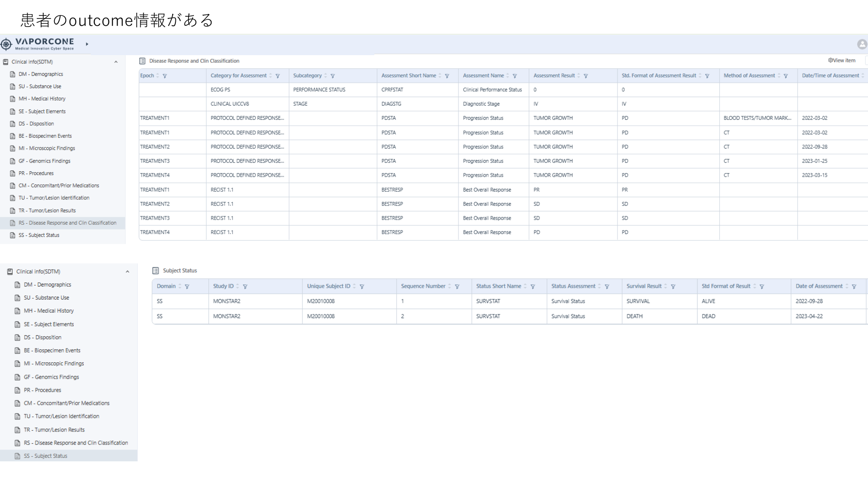868x488 pixels.
Task: Sort the Domain column
Action: (180, 286)
